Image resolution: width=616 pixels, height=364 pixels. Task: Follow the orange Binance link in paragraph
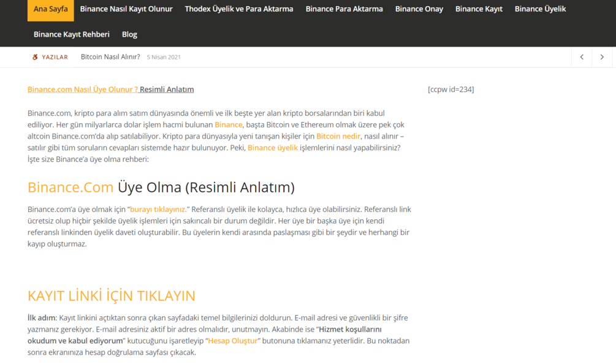pyautogui.click(x=228, y=125)
